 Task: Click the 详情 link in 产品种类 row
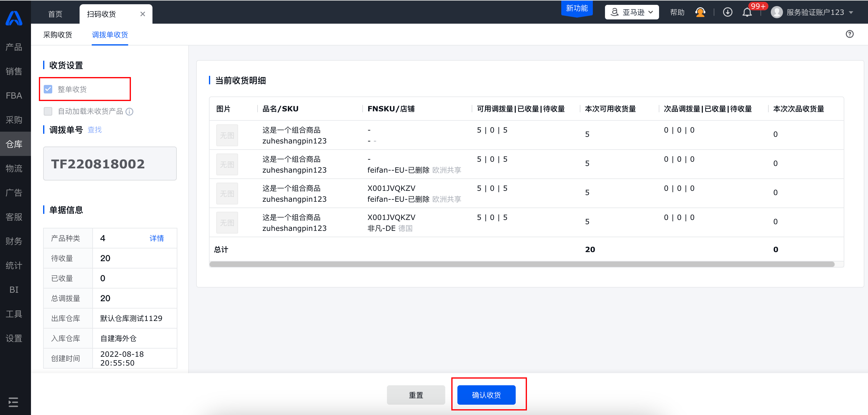157,238
